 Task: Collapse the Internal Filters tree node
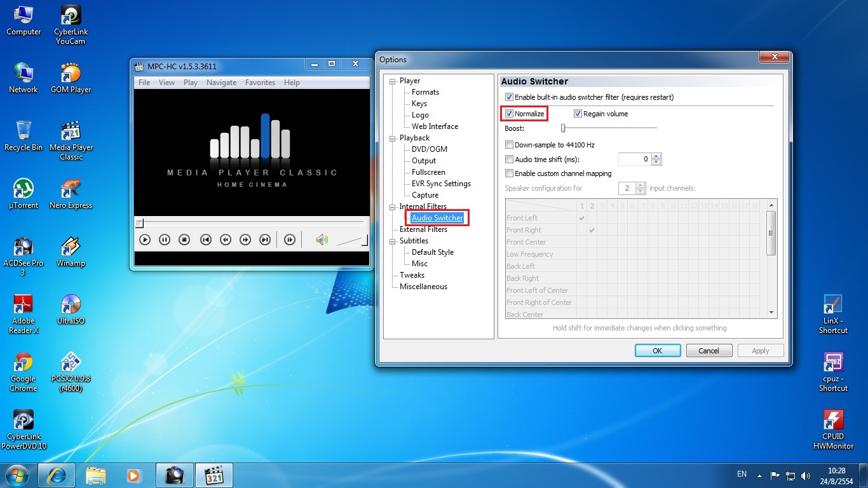[393, 207]
